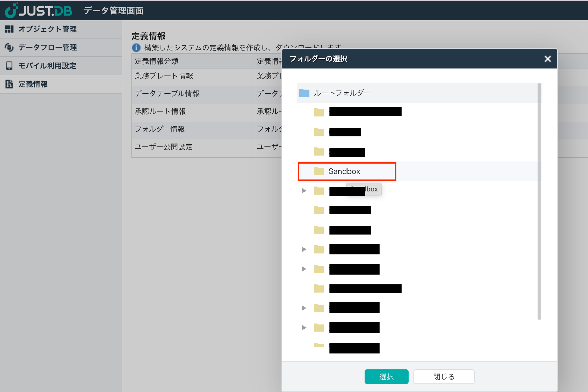Screen dimensions: 588x392
Task: Close the folder selection dialog with X
Action: 547,59
